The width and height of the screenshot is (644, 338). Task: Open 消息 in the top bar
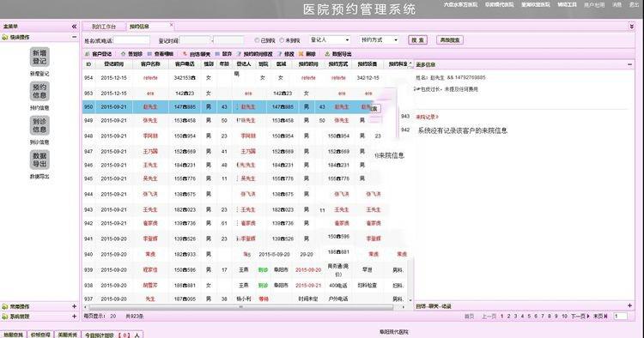coord(617,4)
